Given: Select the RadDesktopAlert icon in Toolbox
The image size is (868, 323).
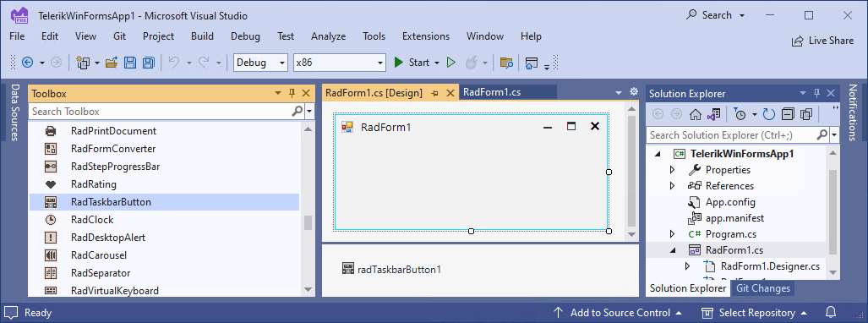Looking at the screenshot, I should click(x=51, y=238).
